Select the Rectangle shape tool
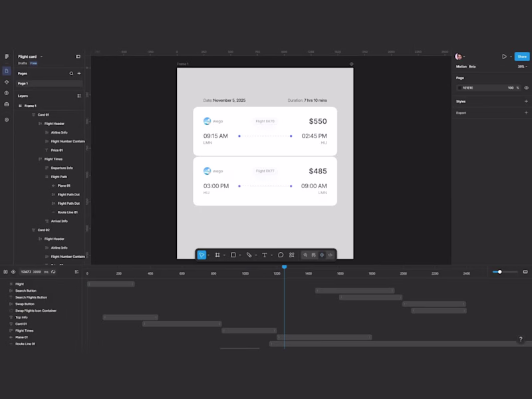Image resolution: width=532 pixels, height=399 pixels. pyautogui.click(x=233, y=255)
